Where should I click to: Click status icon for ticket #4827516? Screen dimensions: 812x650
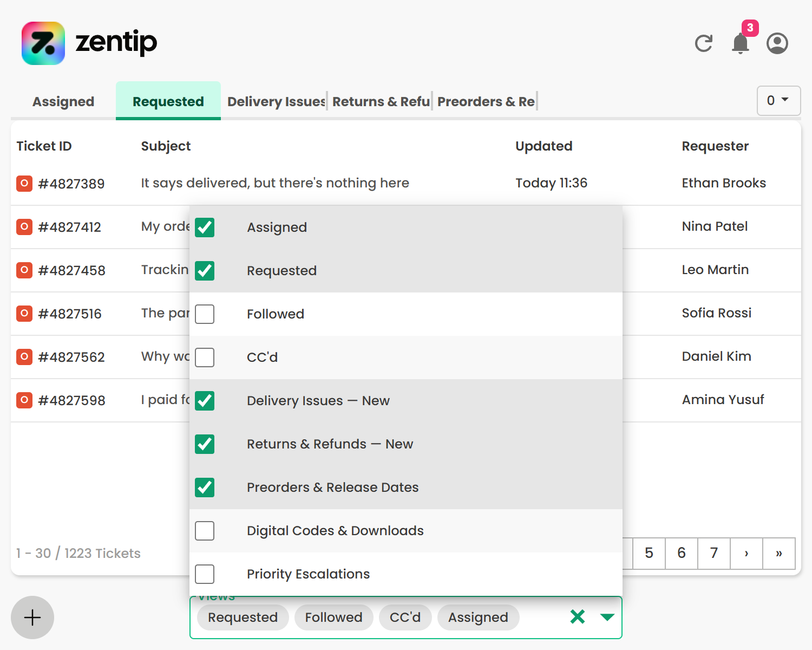pyautogui.click(x=24, y=314)
